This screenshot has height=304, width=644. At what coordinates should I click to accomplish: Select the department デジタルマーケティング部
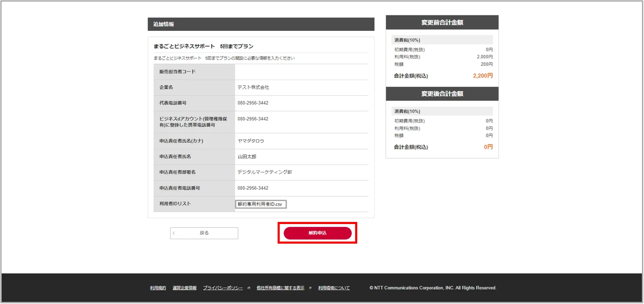pyautogui.click(x=265, y=172)
